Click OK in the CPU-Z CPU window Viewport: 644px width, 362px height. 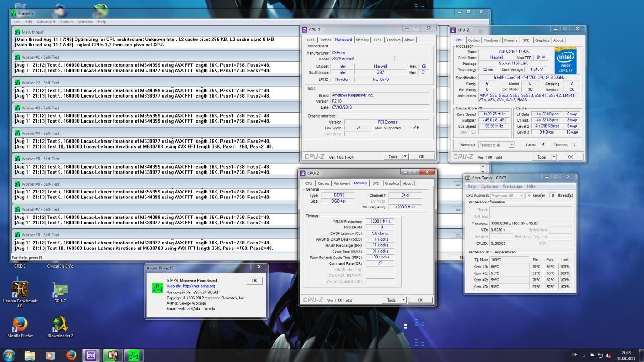(570, 157)
